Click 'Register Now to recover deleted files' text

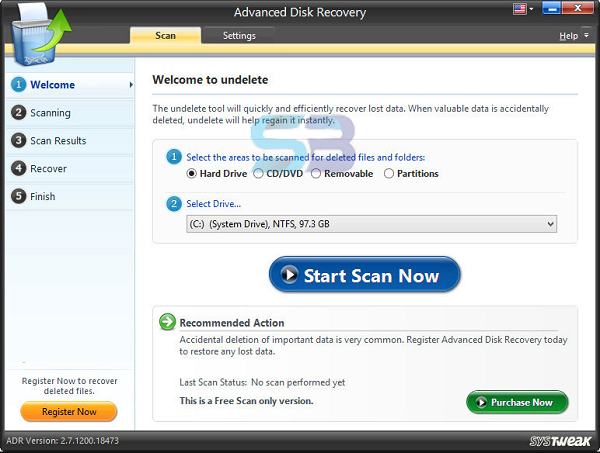pyautogui.click(x=69, y=386)
